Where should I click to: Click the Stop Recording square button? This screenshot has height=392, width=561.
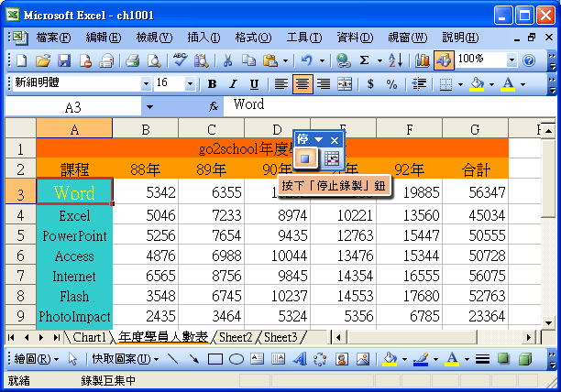[305, 158]
